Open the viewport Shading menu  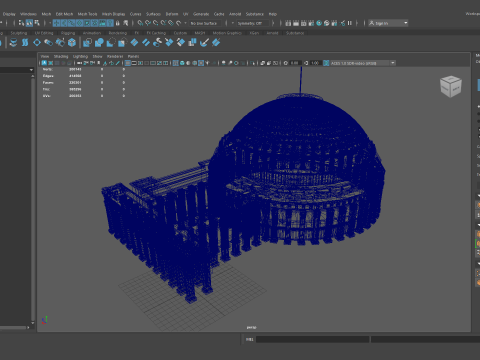61,56
